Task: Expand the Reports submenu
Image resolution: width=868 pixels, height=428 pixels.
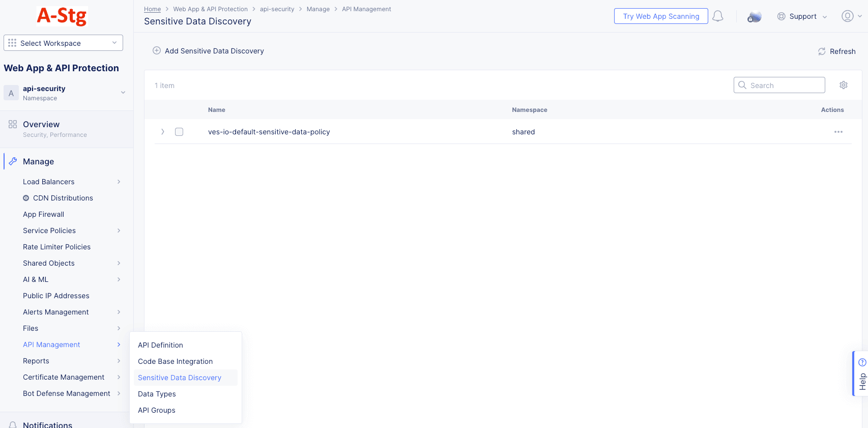Action: click(x=119, y=361)
